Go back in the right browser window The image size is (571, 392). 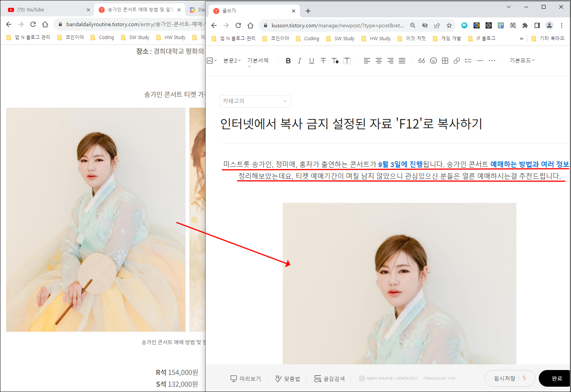click(214, 25)
